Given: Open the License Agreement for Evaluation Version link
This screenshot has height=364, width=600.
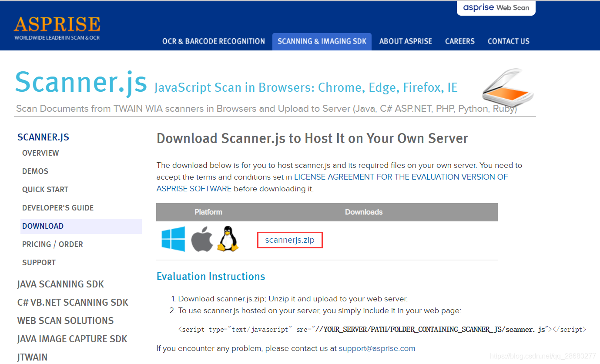Looking at the screenshot, I should tap(332, 183).
